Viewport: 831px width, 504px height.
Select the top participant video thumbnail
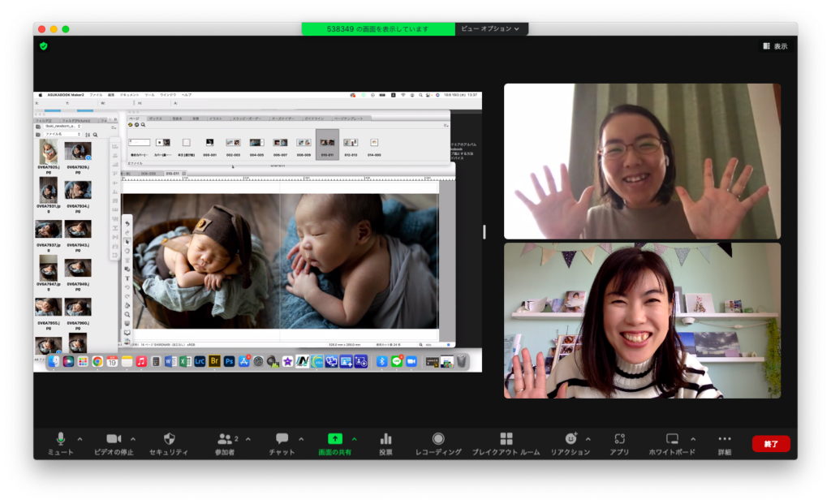click(x=642, y=162)
